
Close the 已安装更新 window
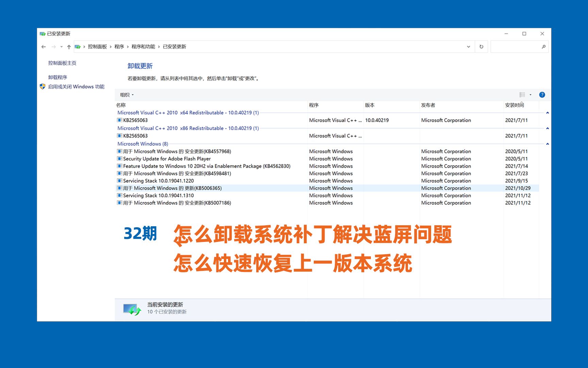click(542, 34)
